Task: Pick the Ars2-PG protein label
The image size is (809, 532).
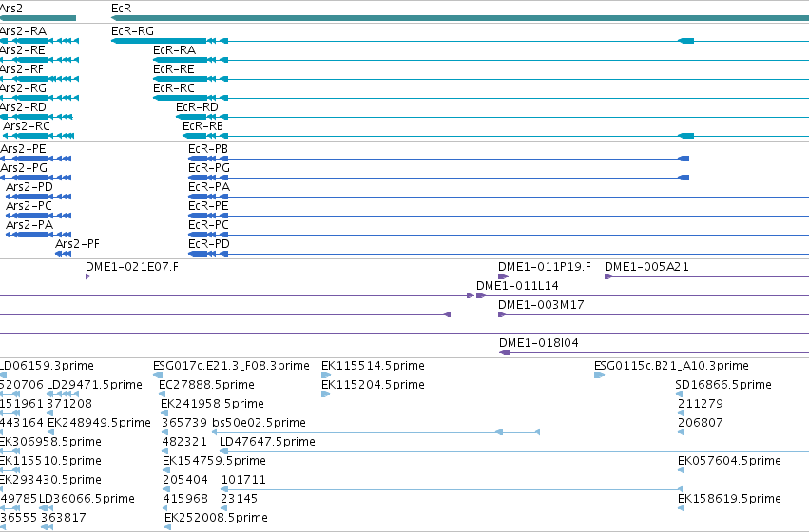Action: point(24,168)
